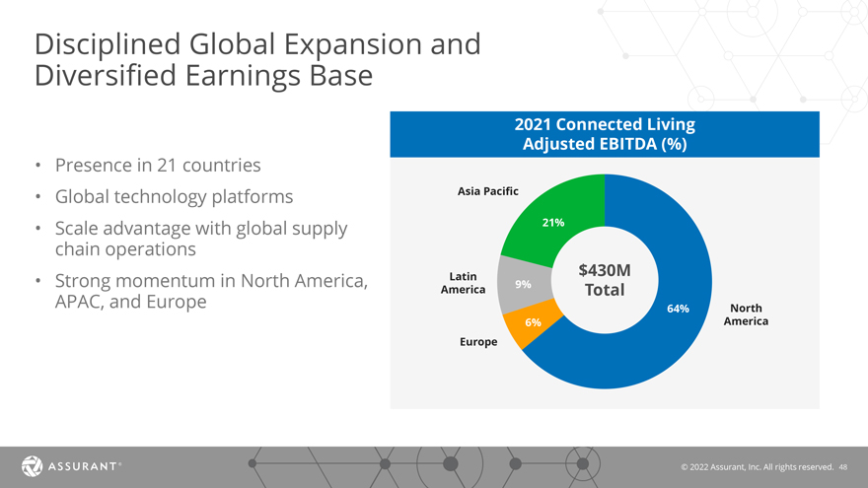Select the Scale advantage bullet text
Viewport: 868px width, 488px height.
200,238
